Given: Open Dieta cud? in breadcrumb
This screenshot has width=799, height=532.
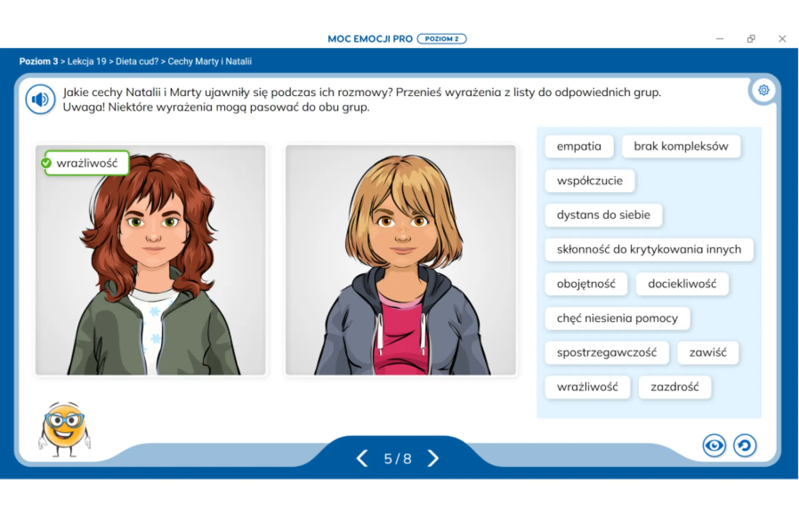Looking at the screenshot, I should (x=137, y=62).
